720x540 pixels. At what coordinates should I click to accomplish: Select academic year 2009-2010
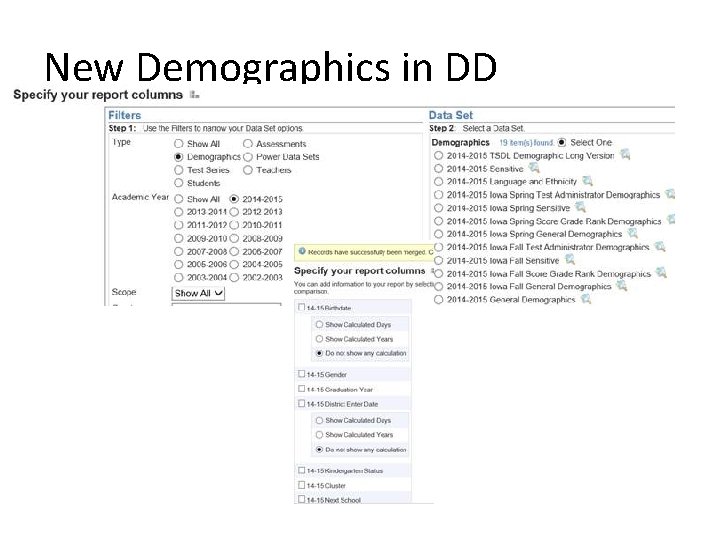click(179, 239)
